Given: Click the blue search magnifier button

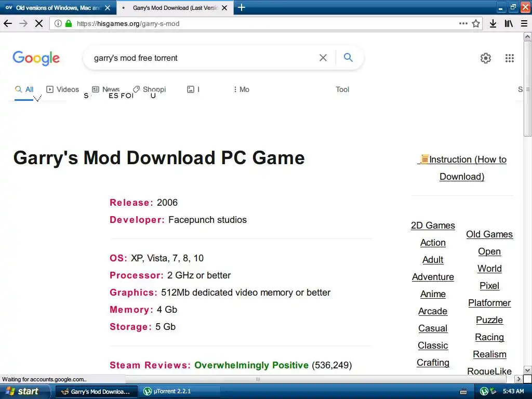Looking at the screenshot, I should coord(348,57).
